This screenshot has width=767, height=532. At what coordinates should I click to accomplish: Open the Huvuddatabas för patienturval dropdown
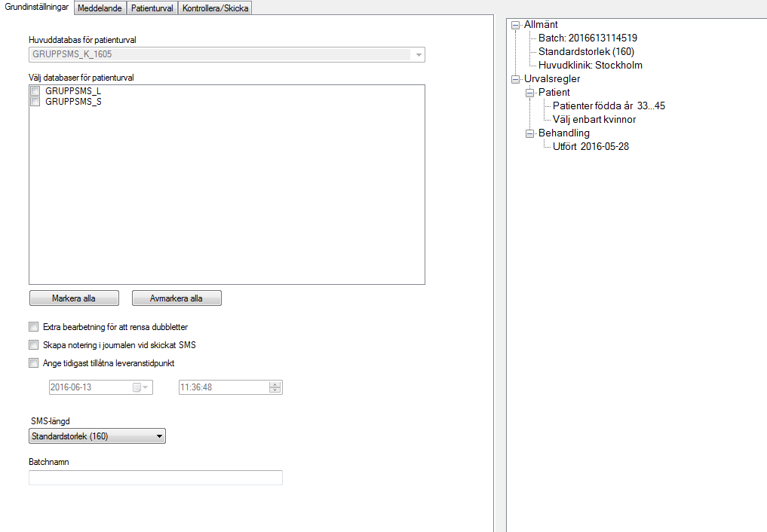[x=418, y=55]
